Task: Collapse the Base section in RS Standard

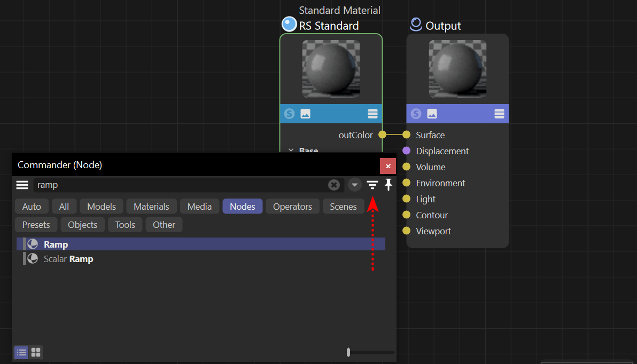Action: pos(291,151)
